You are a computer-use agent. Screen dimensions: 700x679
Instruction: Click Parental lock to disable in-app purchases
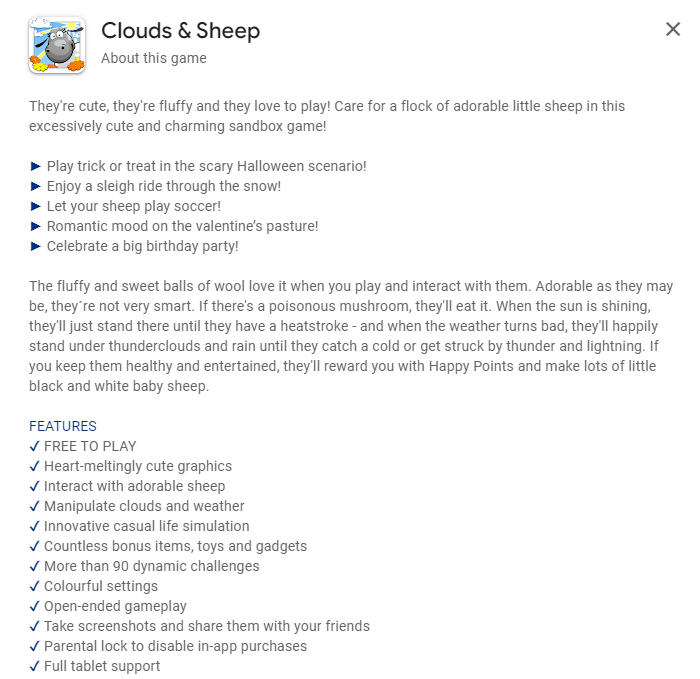pos(175,646)
